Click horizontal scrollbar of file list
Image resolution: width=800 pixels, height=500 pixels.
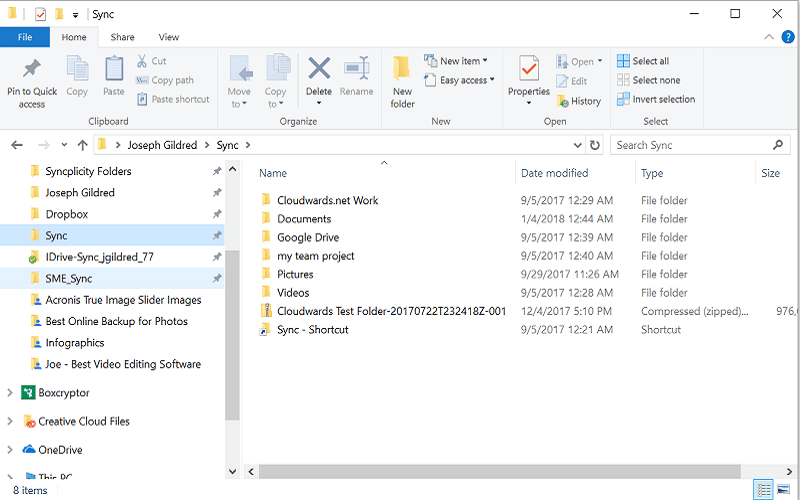click(499, 471)
